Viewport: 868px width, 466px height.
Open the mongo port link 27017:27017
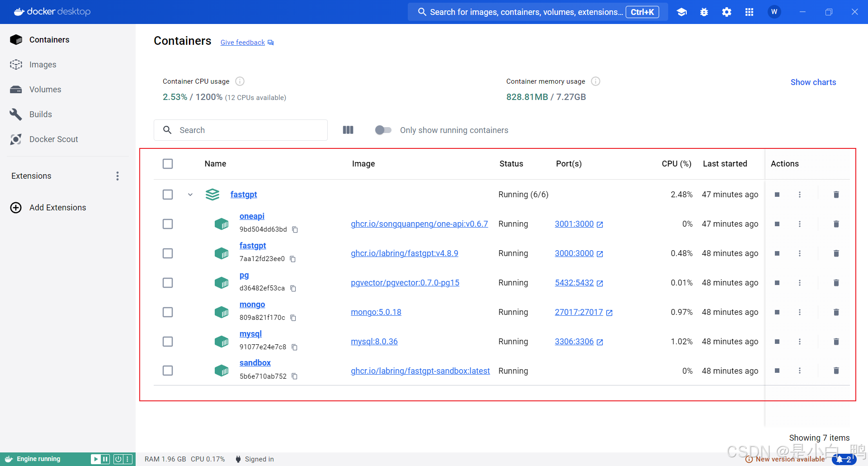coord(579,312)
